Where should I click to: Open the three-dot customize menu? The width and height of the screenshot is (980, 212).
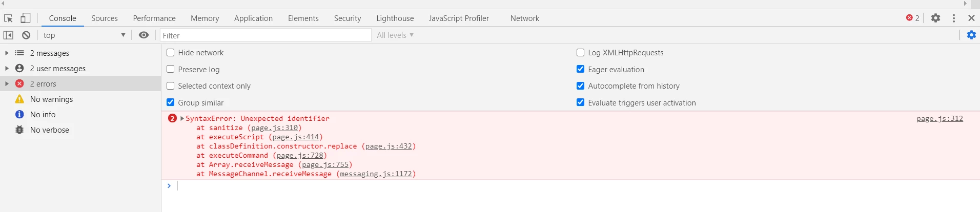pyautogui.click(x=954, y=18)
